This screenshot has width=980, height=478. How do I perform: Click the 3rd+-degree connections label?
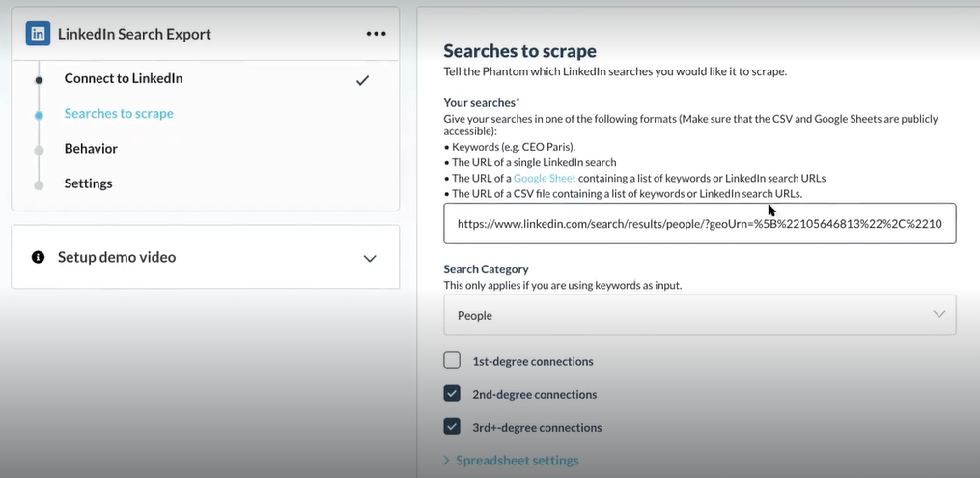pos(537,428)
